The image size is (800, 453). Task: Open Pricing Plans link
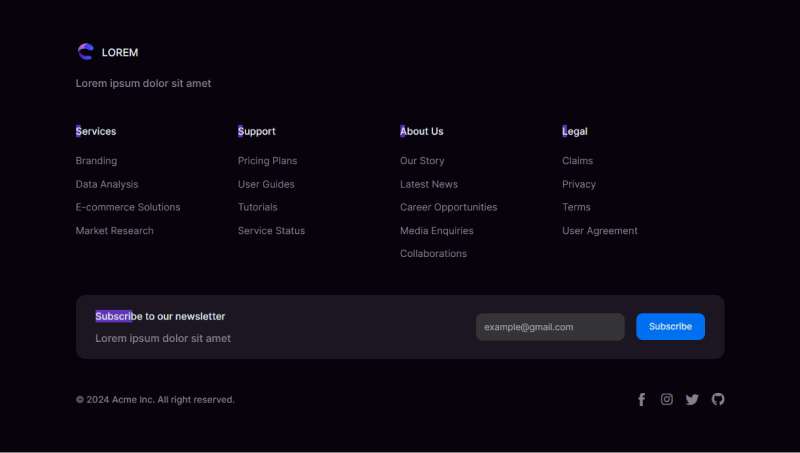click(267, 161)
